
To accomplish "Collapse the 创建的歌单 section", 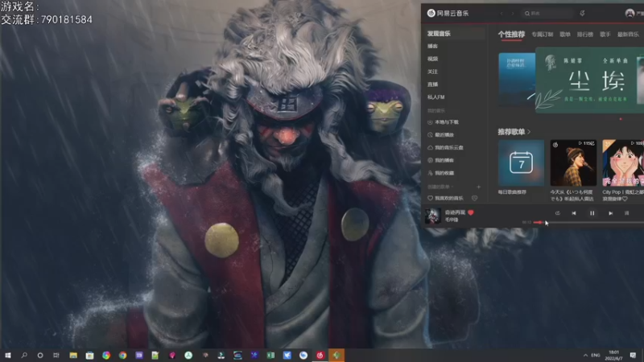I will point(440,187).
